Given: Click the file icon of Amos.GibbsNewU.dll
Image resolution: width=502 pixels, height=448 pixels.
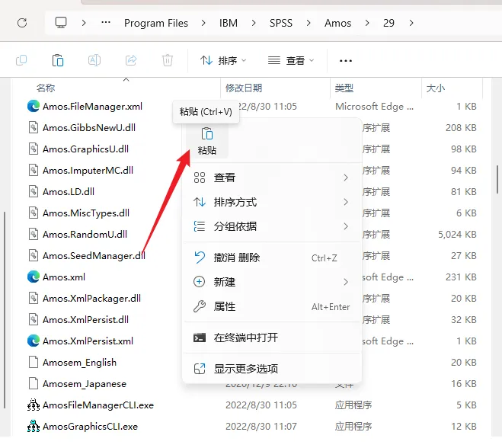Looking at the screenshot, I should point(34,127).
